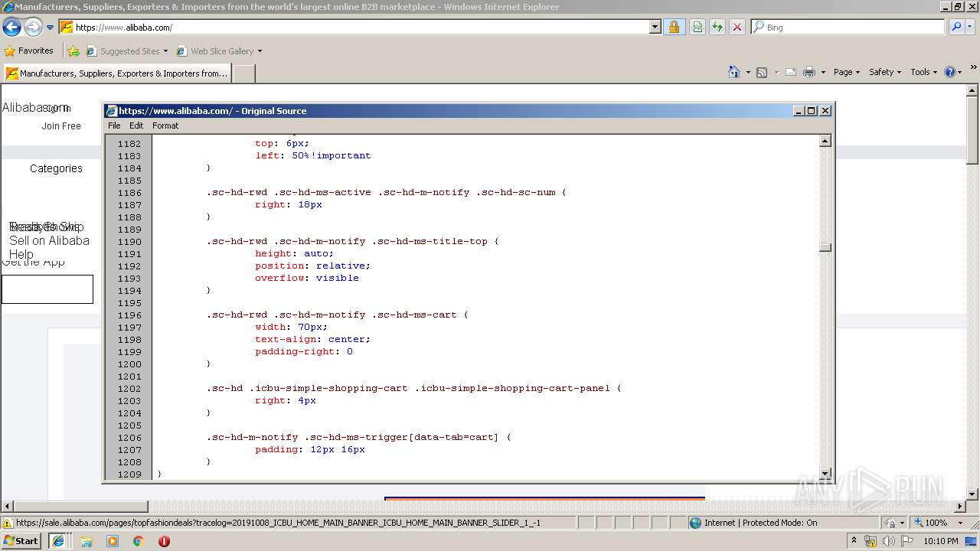Open the recent pages dropdown beside Forward

pos(51,28)
